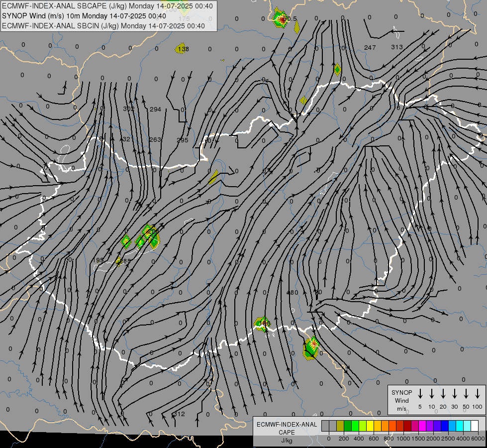Click the wind arrow above 100 m/s

tap(478, 394)
